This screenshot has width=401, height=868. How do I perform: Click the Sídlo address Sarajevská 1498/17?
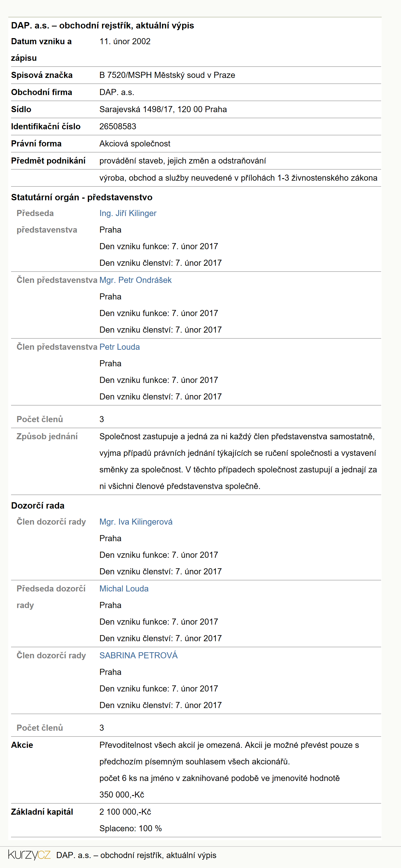pos(163,109)
